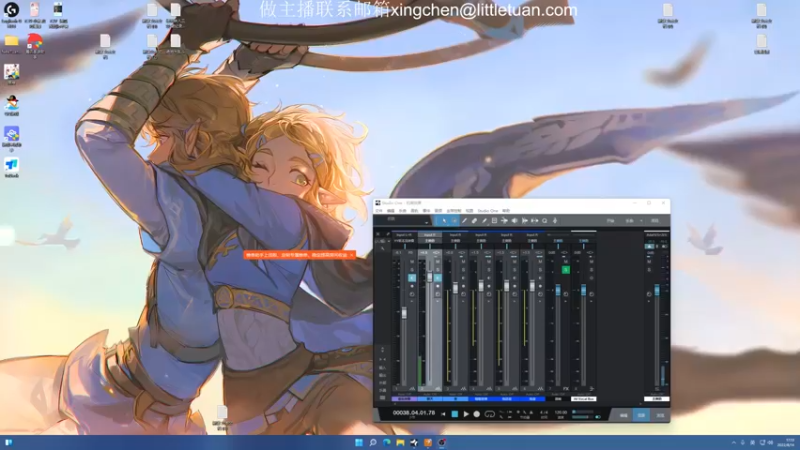This screenshot has height=450, width=800.
Task: Click the blue fader of channel 7
Action: 558,290
